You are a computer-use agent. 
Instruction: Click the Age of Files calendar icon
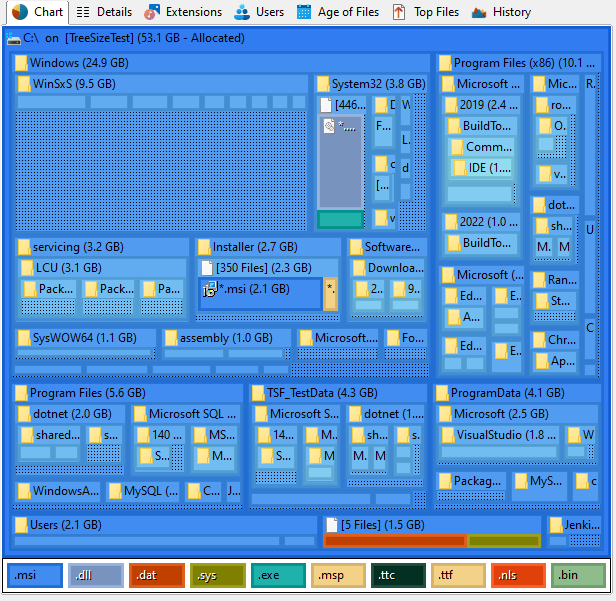(x=304, y=12)
